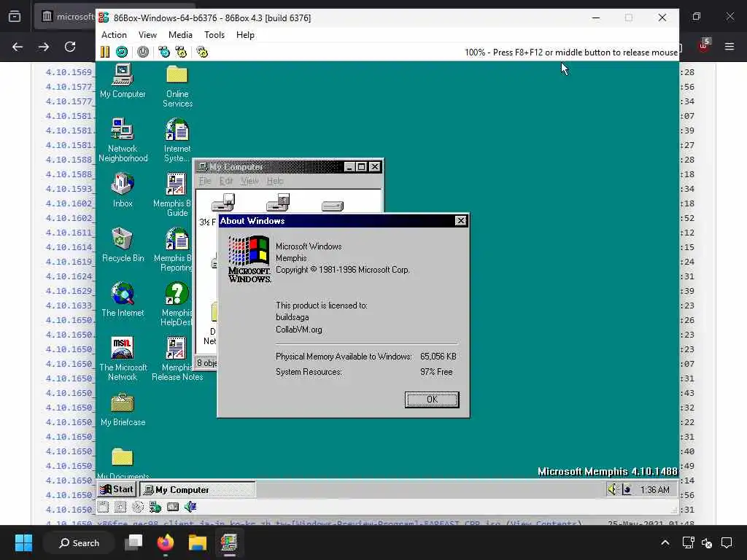Open the 86Box Help menu

pyautogui.click(x=245, y=35)
